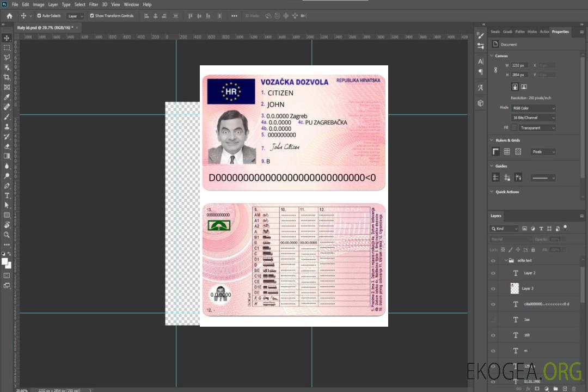Select the Zoom tool
Image resolution: width=588 pixels, height=392 pixels.
7,235
